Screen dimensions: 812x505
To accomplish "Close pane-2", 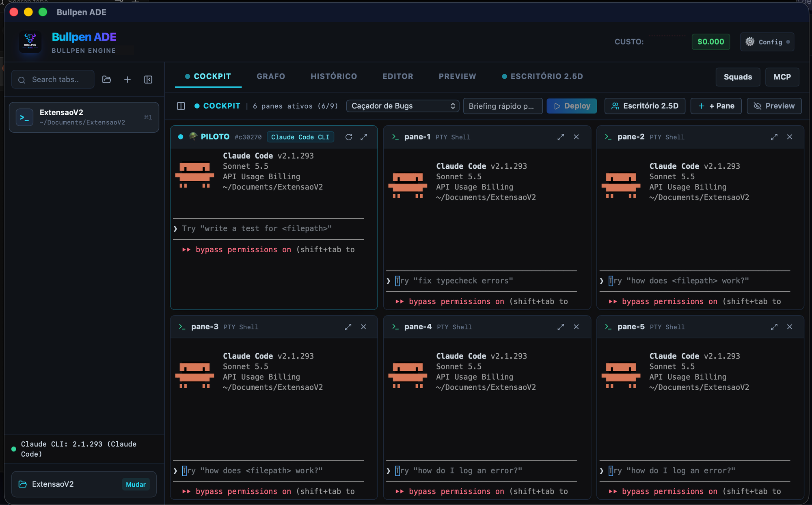I will click(790, 137).
